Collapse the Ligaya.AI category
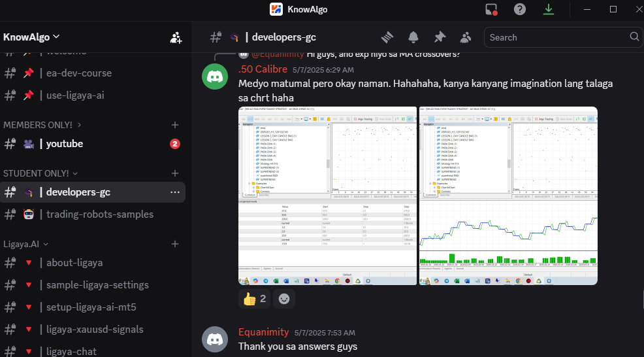Screen dimensions: 644x357 (x=25, y=244)
